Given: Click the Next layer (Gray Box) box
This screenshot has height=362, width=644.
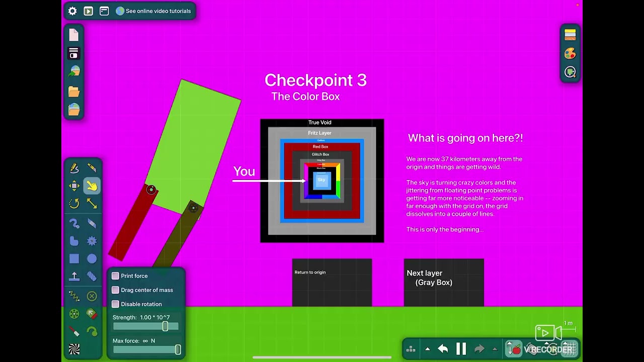Looking at the screenshot, I should pyautogui.click(x=444, y=283).
